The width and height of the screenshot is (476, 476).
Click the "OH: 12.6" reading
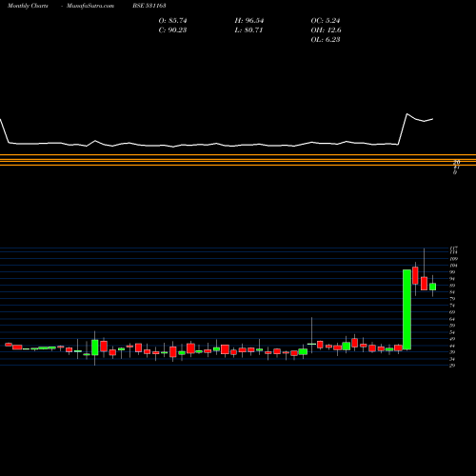pyautogui.click(x=326, y=30)
